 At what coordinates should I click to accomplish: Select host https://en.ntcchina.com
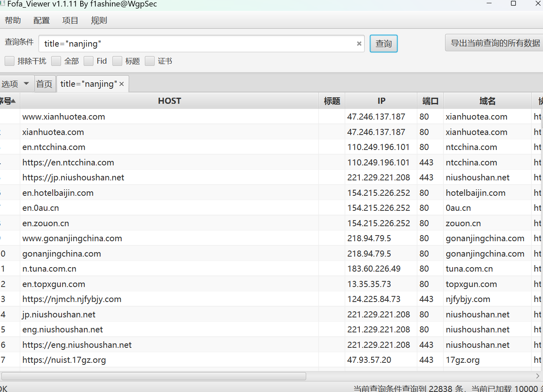click(68, 163)
